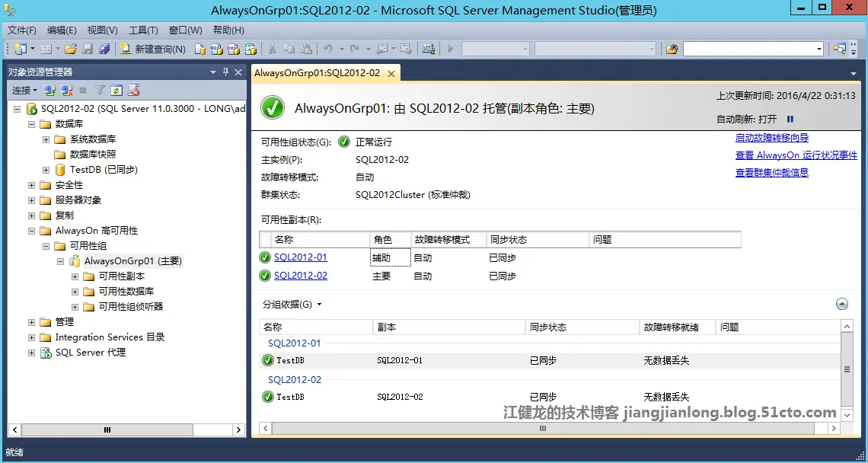868x463 pixels.
Task: Click the Save disk icon in toolbar
Action: coord(88,49)
